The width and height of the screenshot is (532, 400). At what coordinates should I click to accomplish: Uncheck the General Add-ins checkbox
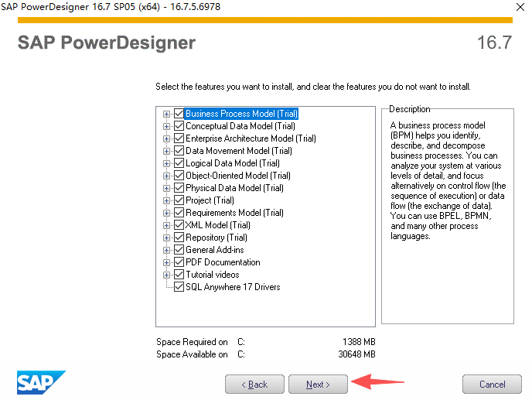coord(179,250)
